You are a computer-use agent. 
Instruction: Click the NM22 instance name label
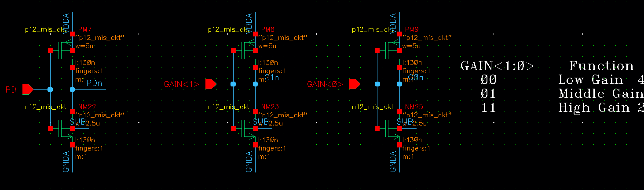click(87, 107)
